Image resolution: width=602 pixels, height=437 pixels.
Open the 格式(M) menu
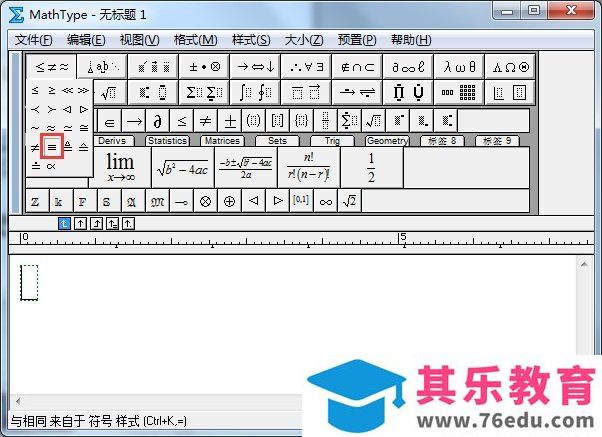195,40
